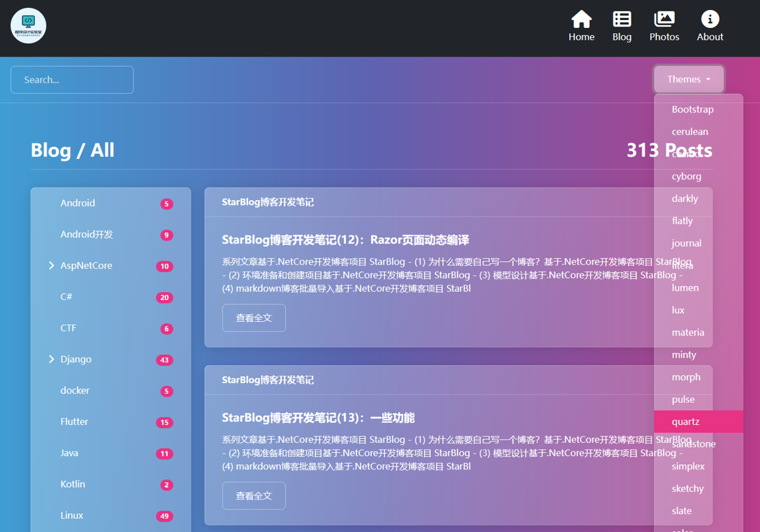Apply the darkly theme
The image size is (760, 532).
[x=698, y=198]
